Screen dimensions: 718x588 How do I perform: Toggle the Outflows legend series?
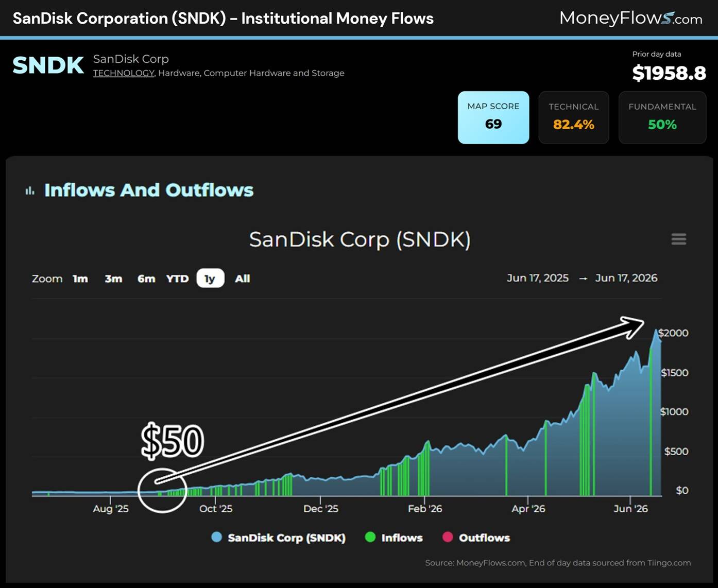476,538
